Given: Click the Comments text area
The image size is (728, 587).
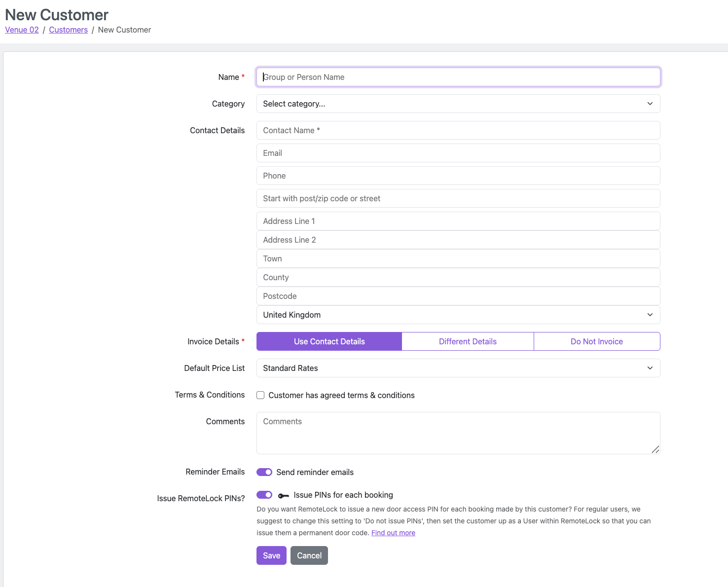Looking at the screenshot, I should tap(458, 433).
